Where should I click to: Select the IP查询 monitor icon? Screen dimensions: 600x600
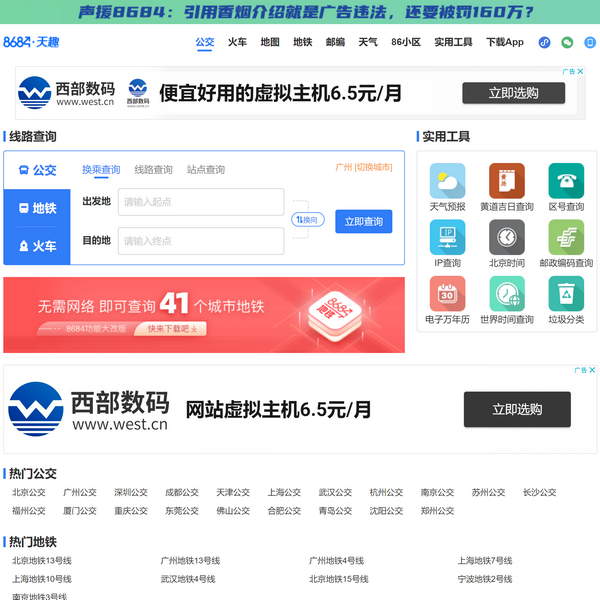(447, 238)
